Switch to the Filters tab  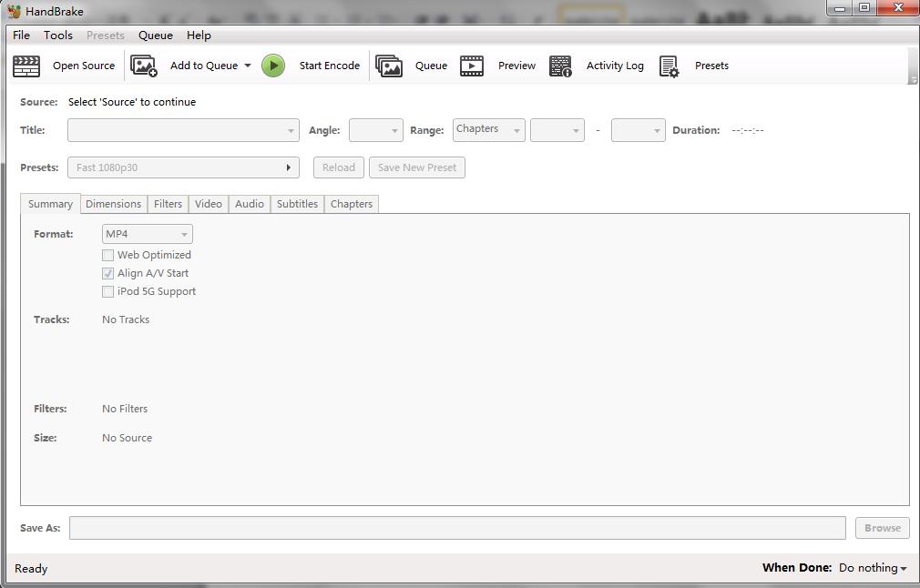pos(168,204)
